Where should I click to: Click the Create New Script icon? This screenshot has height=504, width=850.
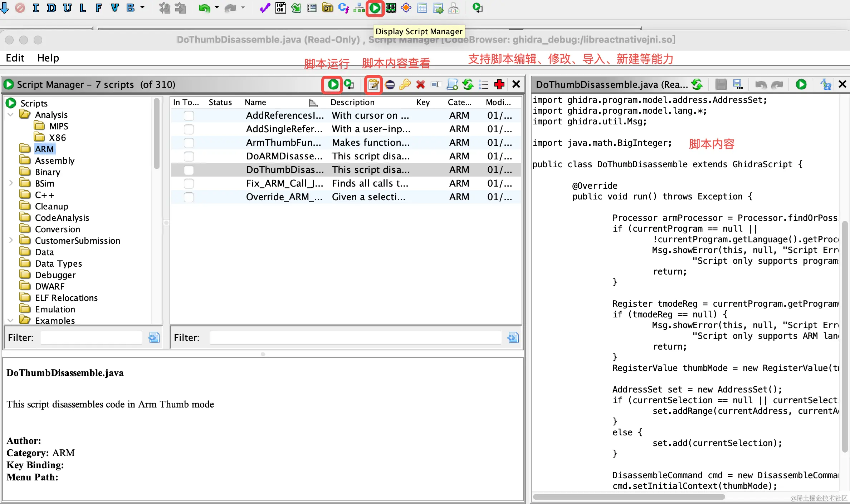pyautogui.click(x=453, y=85)
